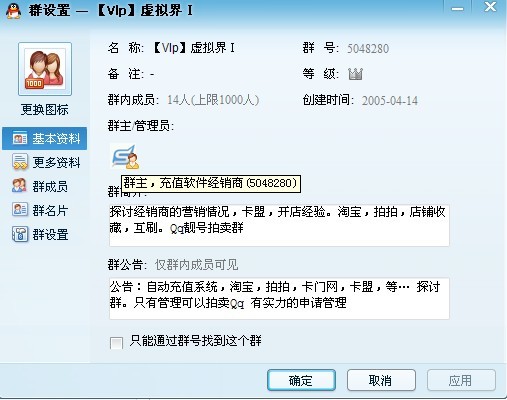The image size is (507, 400).
Task: Click the 更多资料 sidebar icon
Action: pyautogui.click(x=20, y=162)
